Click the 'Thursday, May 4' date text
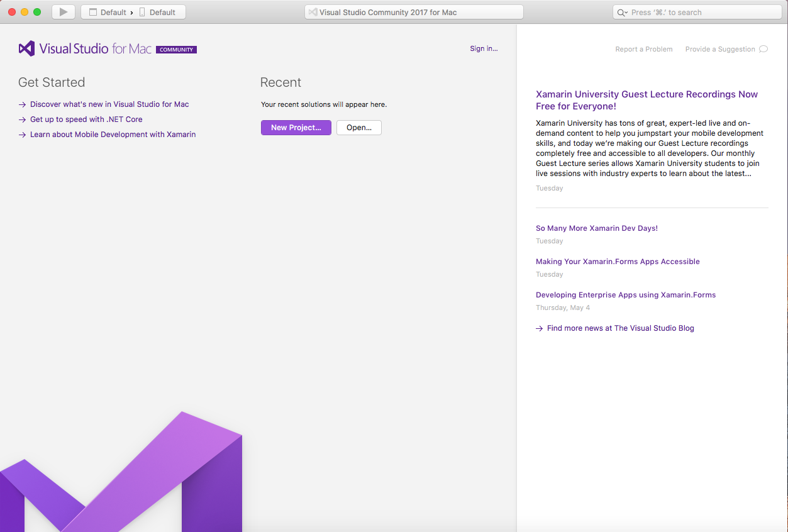 click(563, 308)
